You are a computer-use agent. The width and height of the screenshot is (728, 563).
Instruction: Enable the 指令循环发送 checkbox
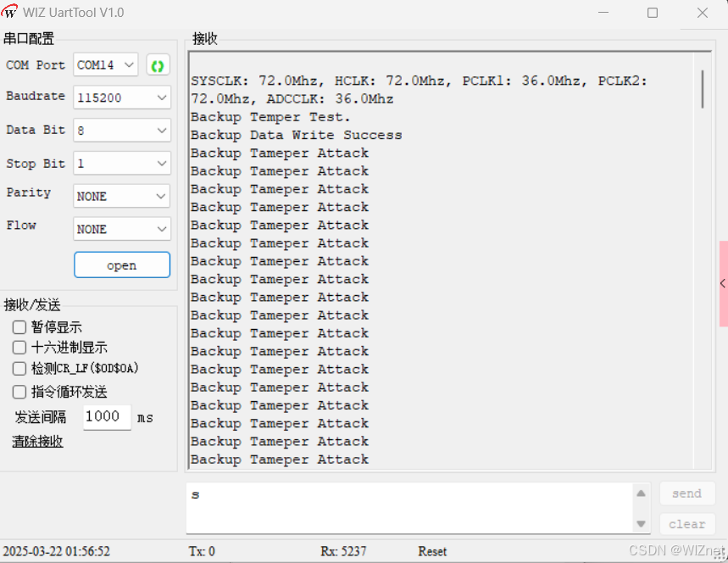point(19,392)
